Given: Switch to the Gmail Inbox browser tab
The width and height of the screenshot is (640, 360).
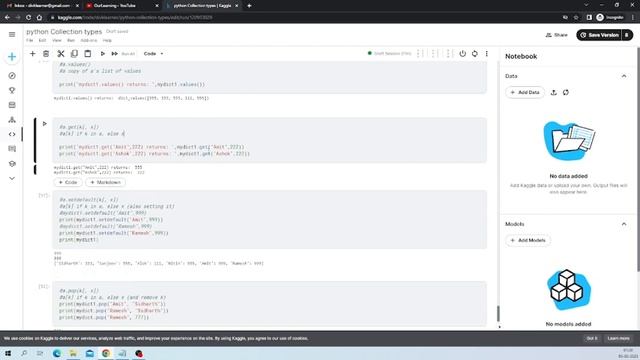Looking at the screenshot, I should [41, 6].
